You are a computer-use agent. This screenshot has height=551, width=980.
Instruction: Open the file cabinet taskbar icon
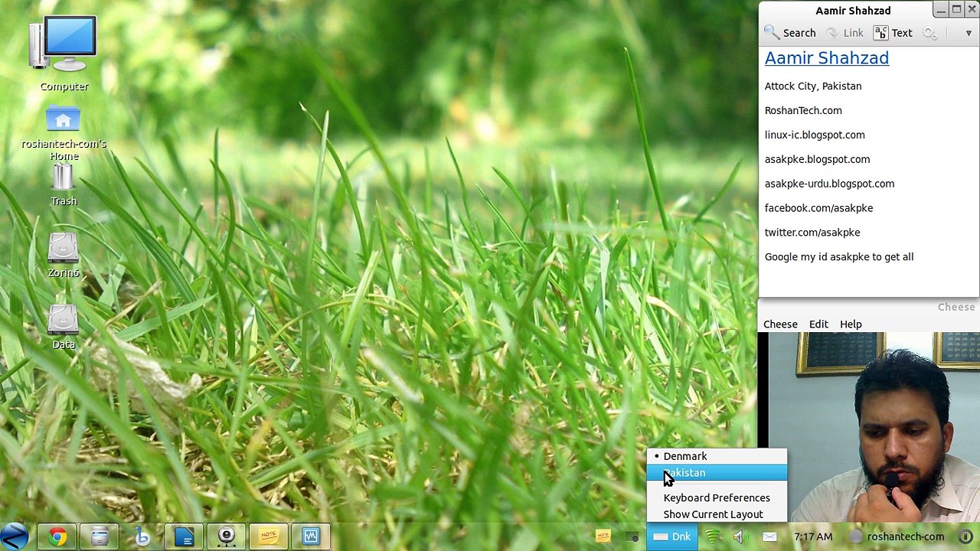[x=100, y=537]
